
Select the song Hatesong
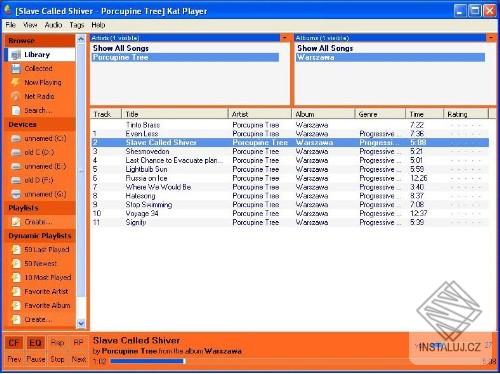pos(290,196)
